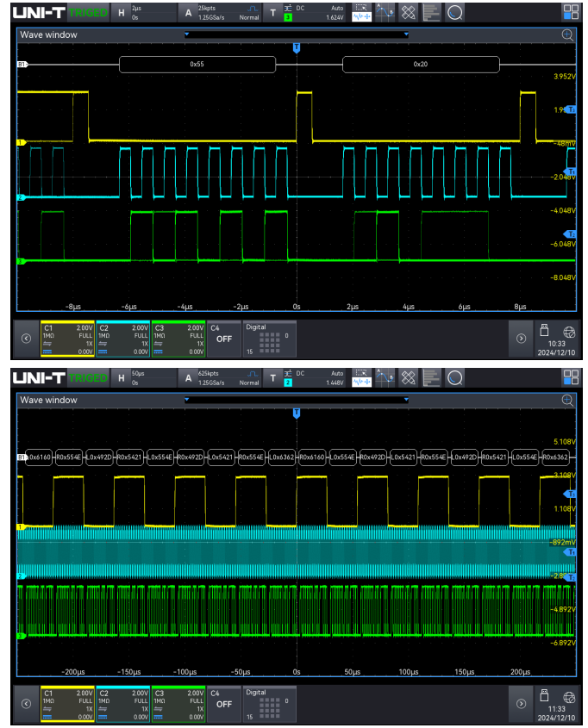Click the right arrow next to the 11:33 clock
Image resolution: width=588 pixels, height=728 pixels.
pos(521,704)
